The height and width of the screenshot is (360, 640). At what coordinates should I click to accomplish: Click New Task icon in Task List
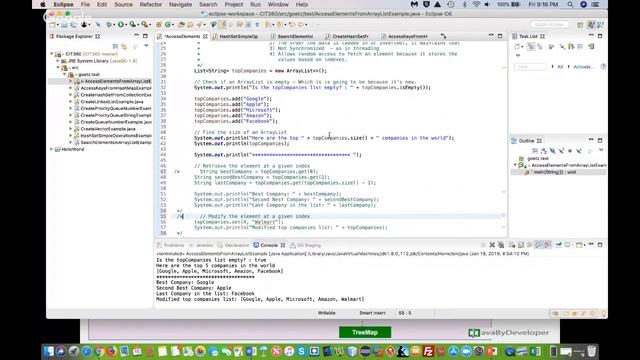[517, 47]
